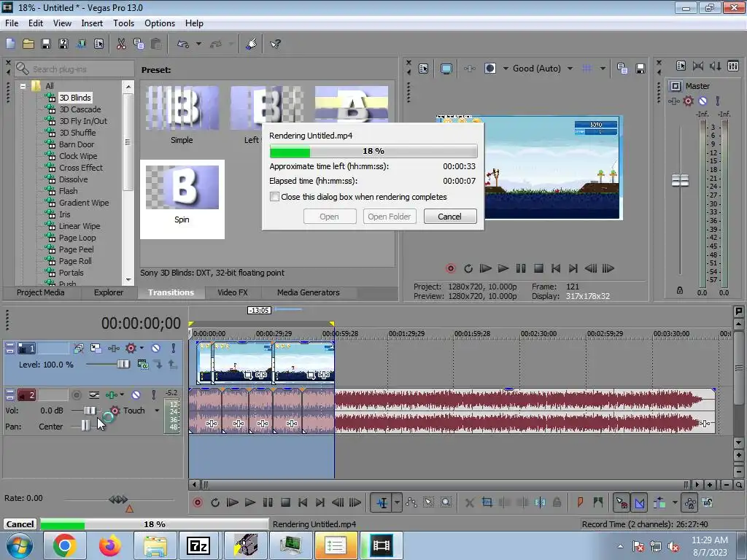The image size is (747, 560).
Task: Open the Touch automation mode dropdown
Action: tap(156, 411)
